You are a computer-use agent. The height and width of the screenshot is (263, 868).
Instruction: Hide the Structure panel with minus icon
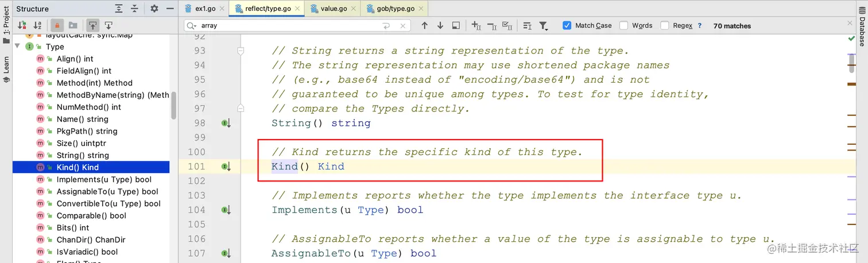pyautogui.click(x=169, y=9)
